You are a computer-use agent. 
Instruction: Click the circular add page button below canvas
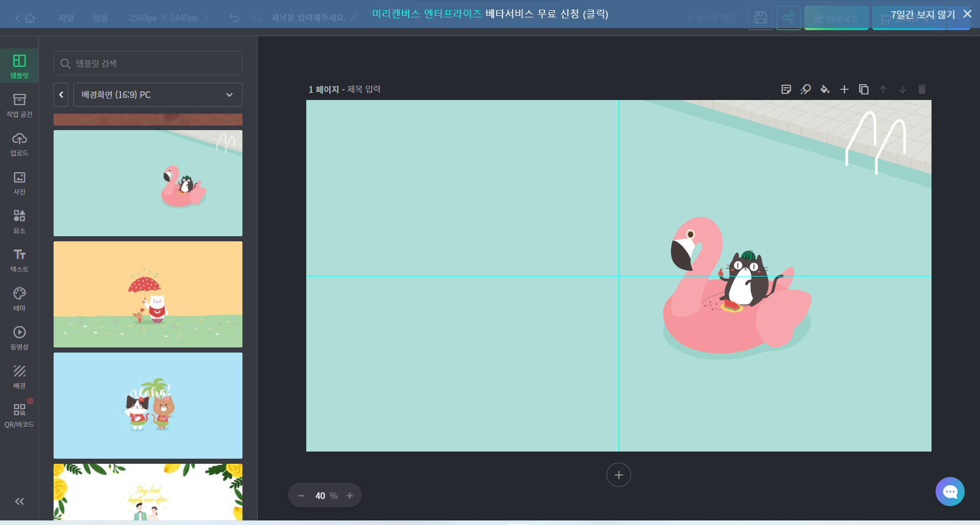point(619,475)
